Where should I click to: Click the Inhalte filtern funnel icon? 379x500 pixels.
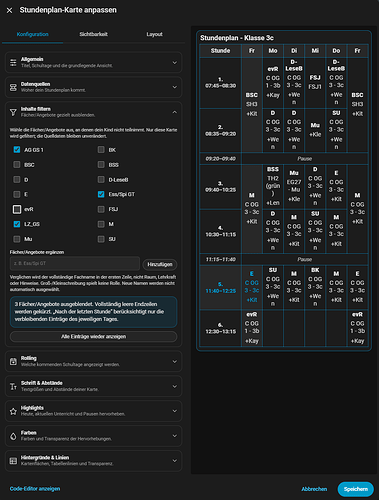coord(13,112)
